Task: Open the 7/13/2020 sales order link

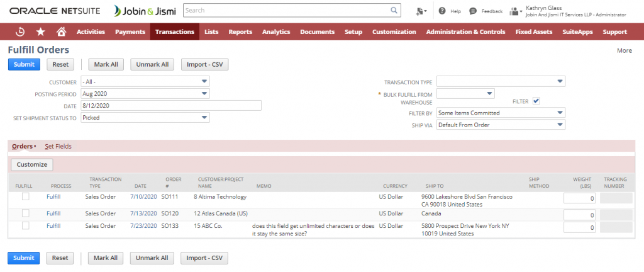Action: pos(143,213)
